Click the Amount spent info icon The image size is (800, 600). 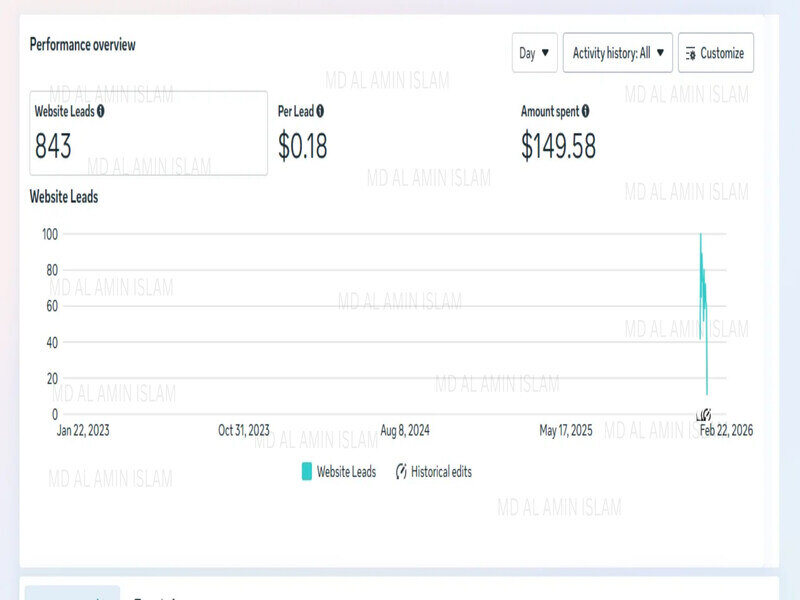click(x=585, y=111)
